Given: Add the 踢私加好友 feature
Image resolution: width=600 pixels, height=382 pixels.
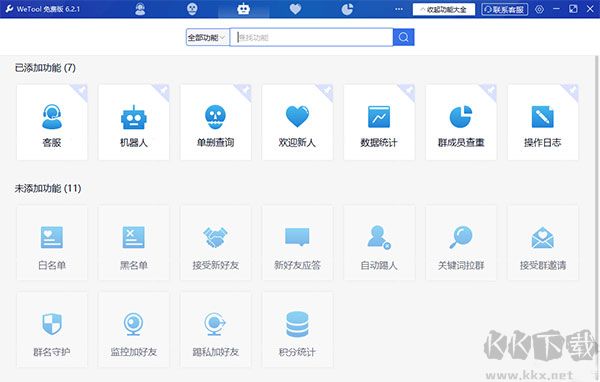Looking at the screenshot, I should tap(215, 330).
